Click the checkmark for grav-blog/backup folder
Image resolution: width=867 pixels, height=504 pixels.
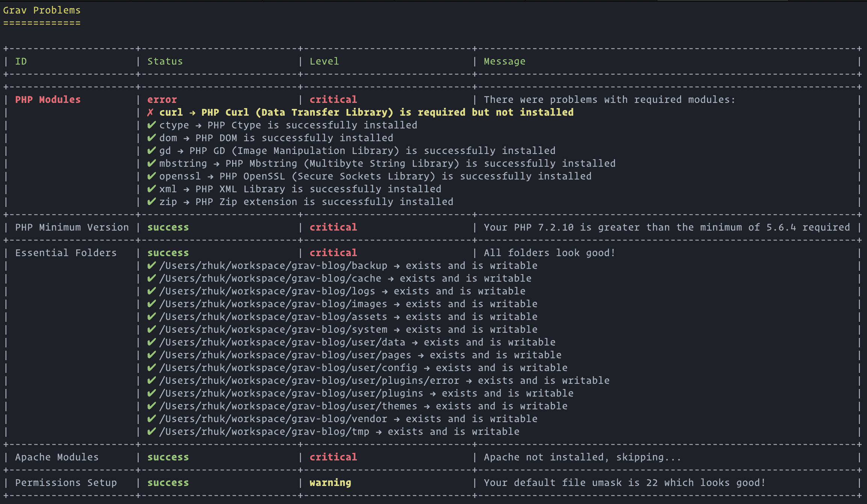point(151,266)
